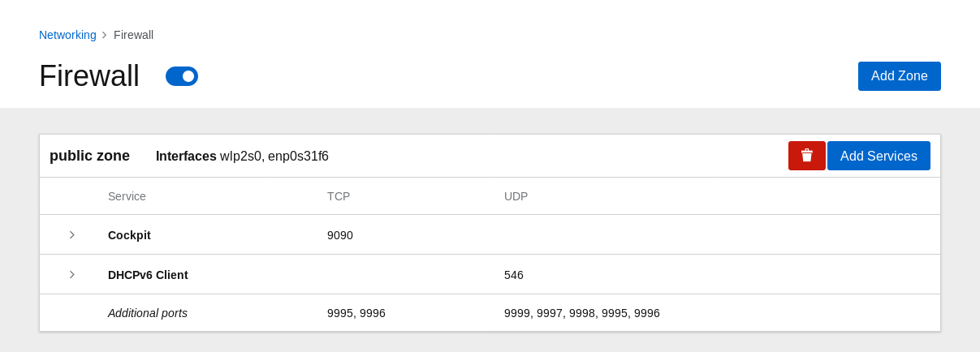980x352 pixels.
Task: Click the Service column header
Action: pyautogui.click(x=127, y=196)
